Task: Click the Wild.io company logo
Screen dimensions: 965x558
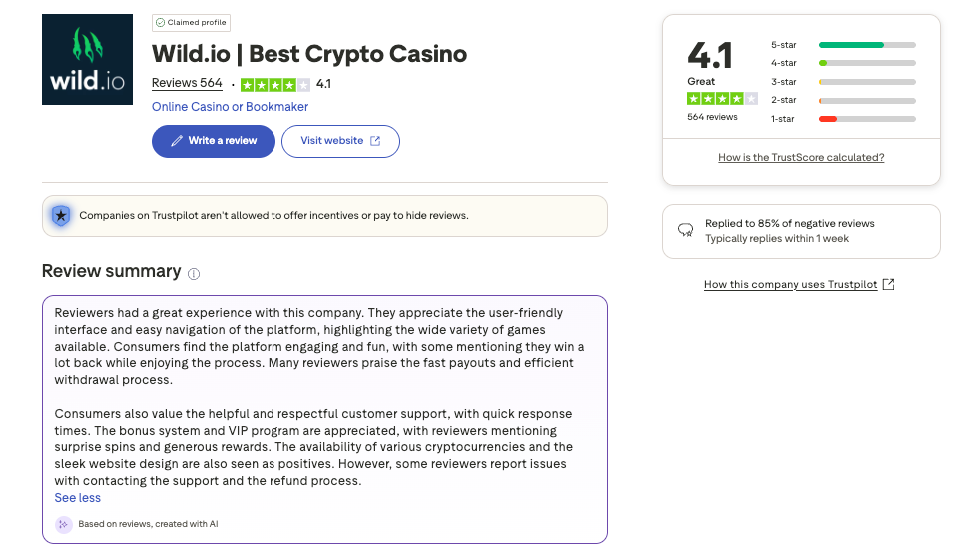Action: tap(88, 60)
